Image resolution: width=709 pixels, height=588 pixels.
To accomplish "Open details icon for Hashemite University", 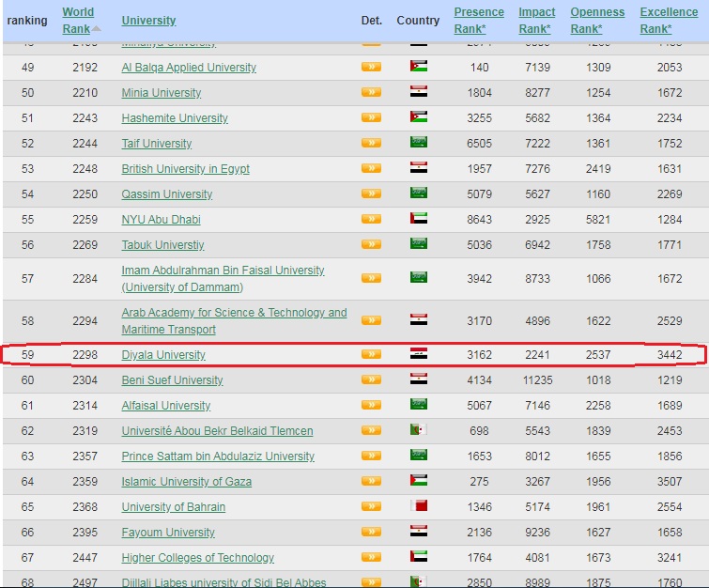I will pyautogui.click(x=371, y=117).
